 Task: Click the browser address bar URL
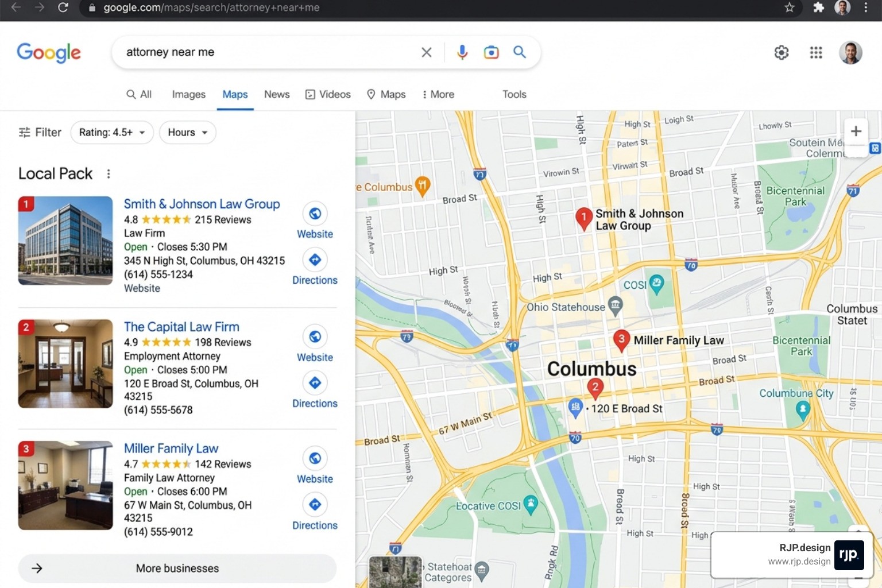click(211, 7)
